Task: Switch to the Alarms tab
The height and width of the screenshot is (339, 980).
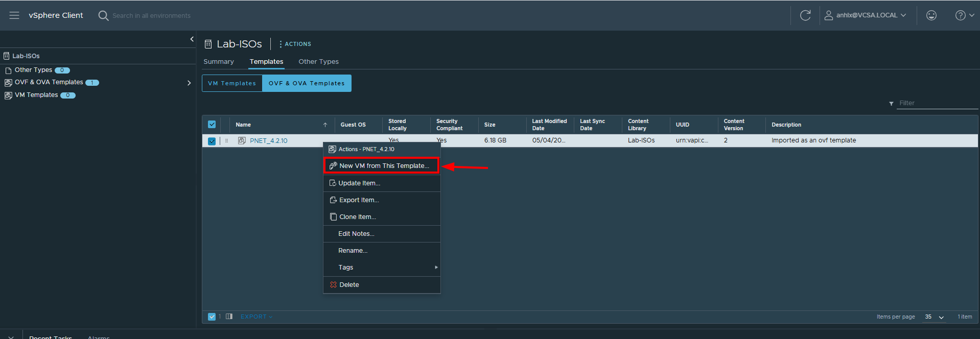Action: tap(99, 337)
